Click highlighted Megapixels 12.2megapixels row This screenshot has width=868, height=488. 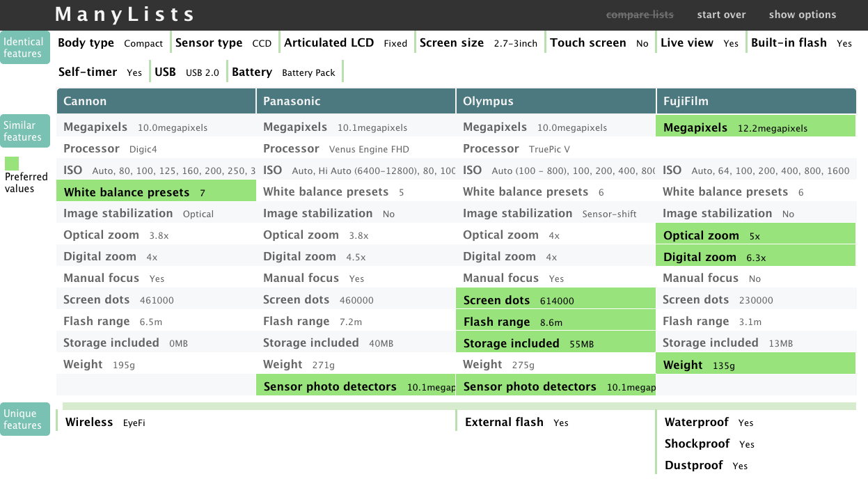[756, 127]
